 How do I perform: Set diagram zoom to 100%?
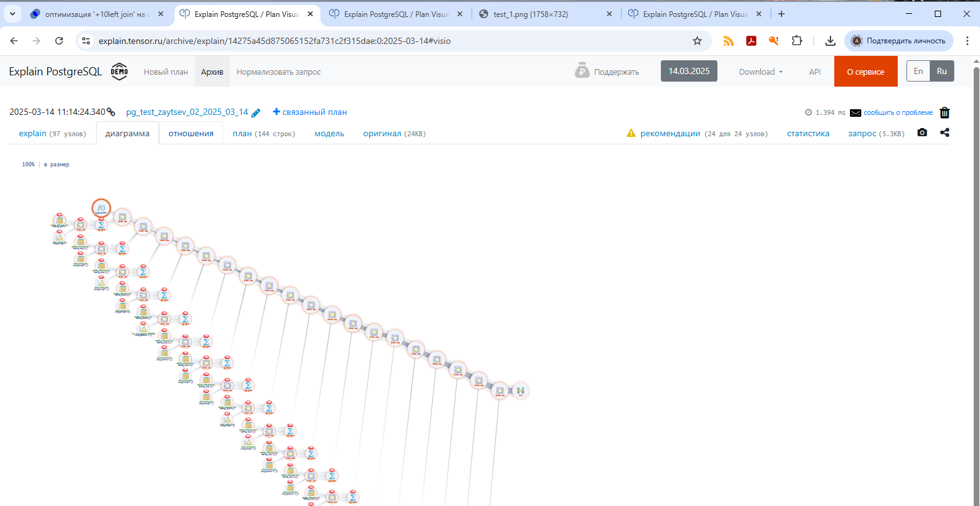point(28,164)
